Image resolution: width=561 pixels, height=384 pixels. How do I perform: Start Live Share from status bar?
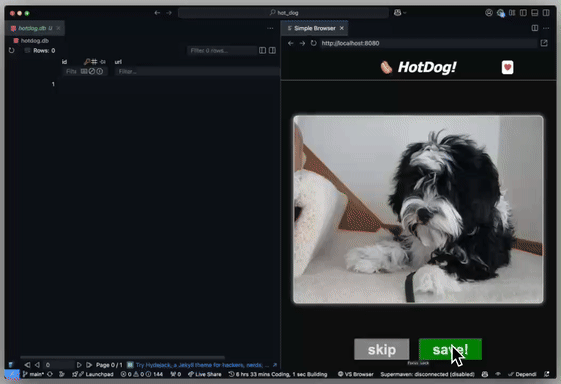coord(205,374)
